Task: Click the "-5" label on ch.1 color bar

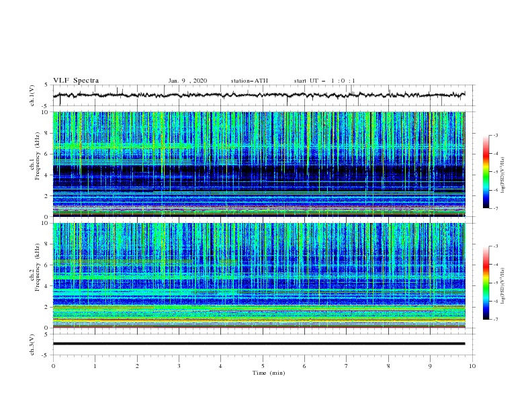Action: 495,172
